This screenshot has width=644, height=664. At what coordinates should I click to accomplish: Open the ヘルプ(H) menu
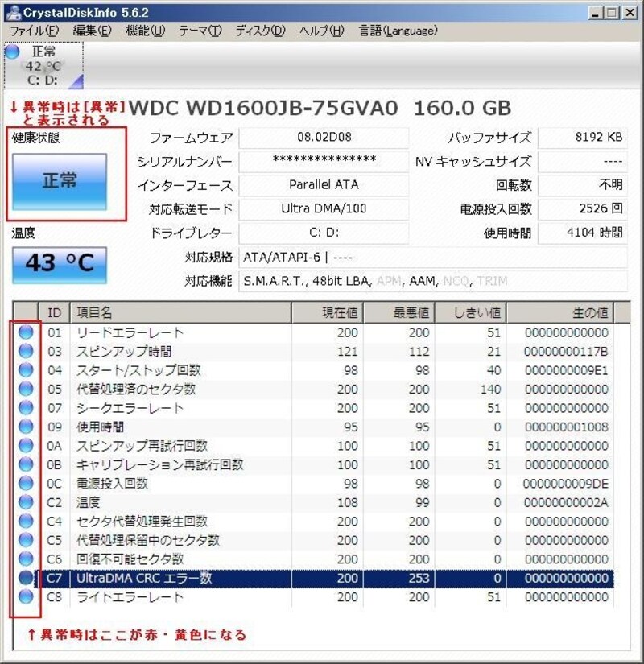(x=321, y=31)
